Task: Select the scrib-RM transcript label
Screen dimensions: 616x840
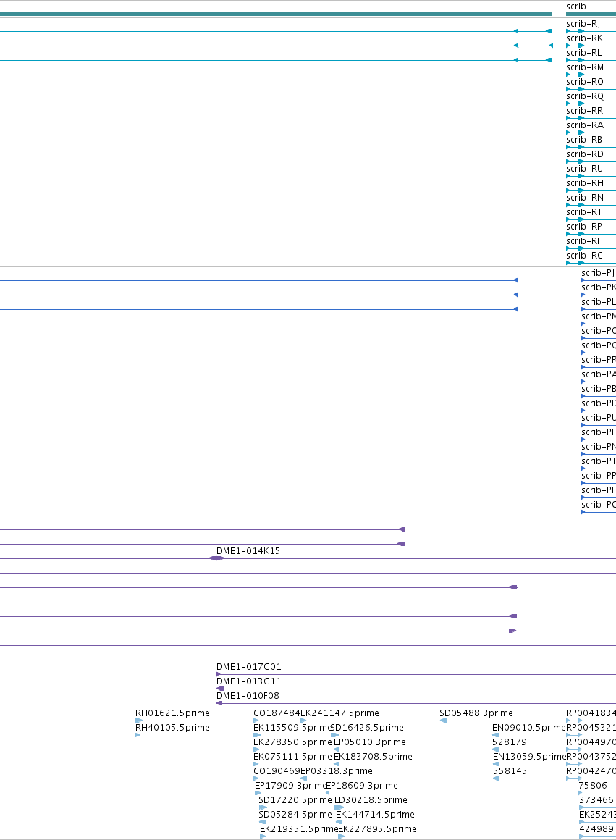Action: pyautogui.click(x=585, y=67)
